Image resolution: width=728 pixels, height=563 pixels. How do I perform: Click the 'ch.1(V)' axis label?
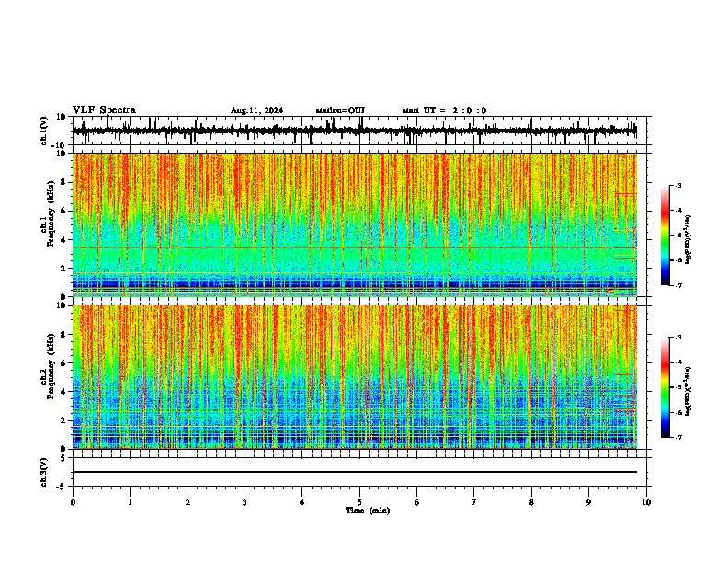44,131
